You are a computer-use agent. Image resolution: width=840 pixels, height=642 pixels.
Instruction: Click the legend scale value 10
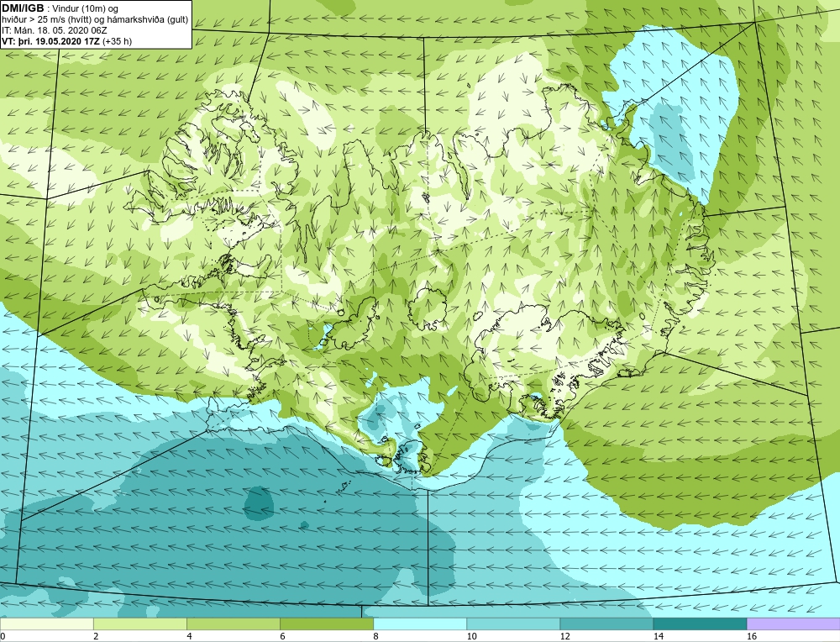(471, 636)
